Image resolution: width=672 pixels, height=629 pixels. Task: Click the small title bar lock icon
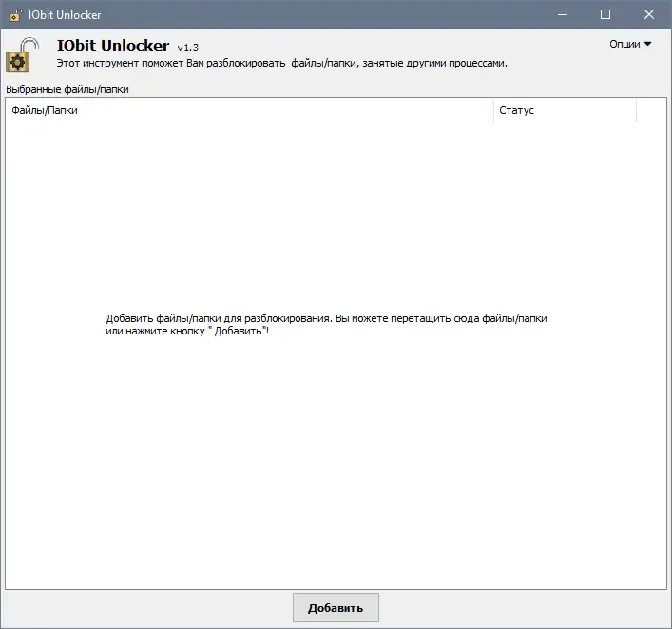pos(15,15)
